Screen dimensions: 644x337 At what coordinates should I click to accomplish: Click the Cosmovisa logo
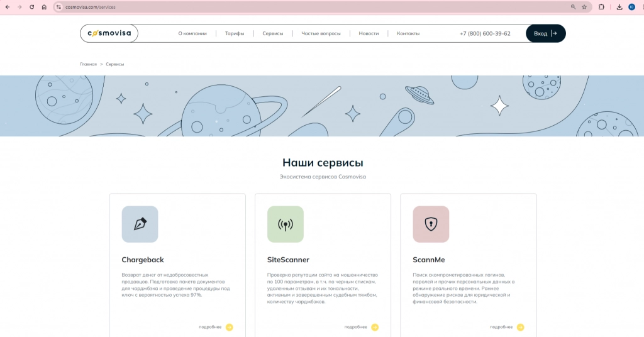pyautogui.click(x=109, y=33)
